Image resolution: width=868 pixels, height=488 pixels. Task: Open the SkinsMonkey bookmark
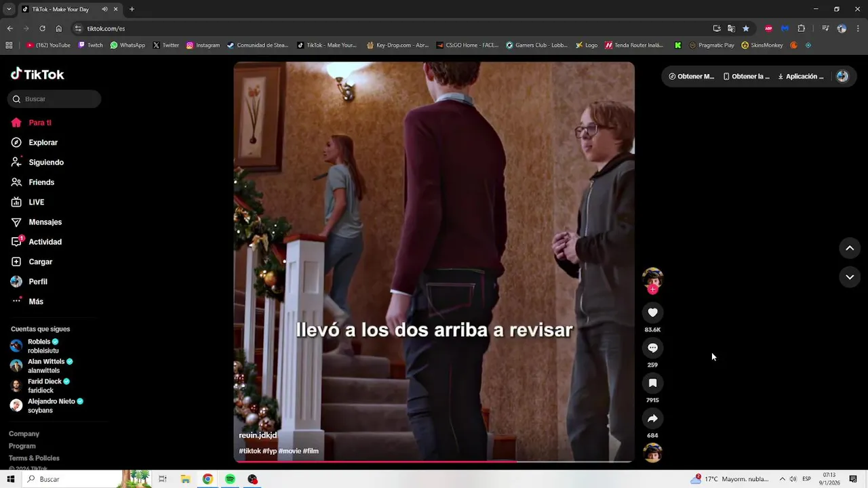(x=762, y=45)
